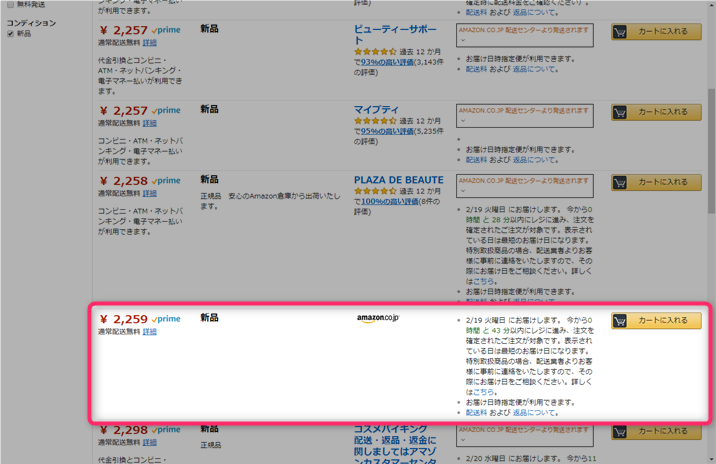
Task: Expand the マイプティ Amazon fulfillment box
Action: coord(525,116)
